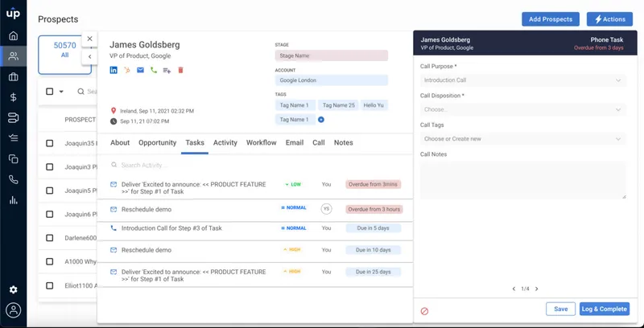Click the red delete trash icon
644x328 pixels.
[x=180, y=70]
